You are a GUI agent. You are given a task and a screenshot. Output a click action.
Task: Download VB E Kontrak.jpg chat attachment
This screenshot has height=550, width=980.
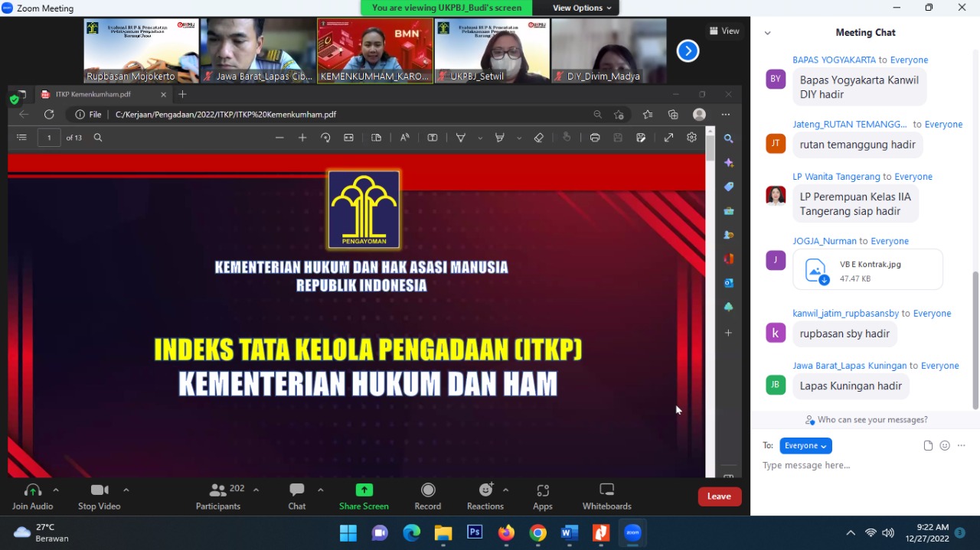(824, 280)
